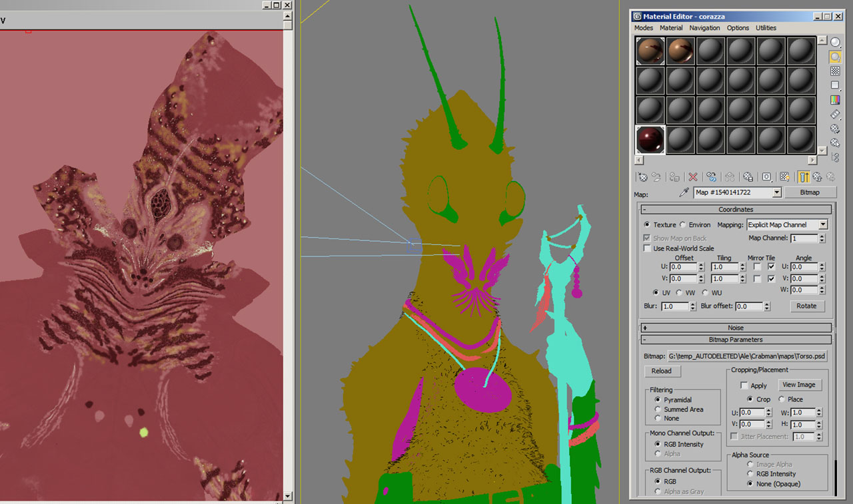Open the Map name dropdown

[x=776, y=192]
